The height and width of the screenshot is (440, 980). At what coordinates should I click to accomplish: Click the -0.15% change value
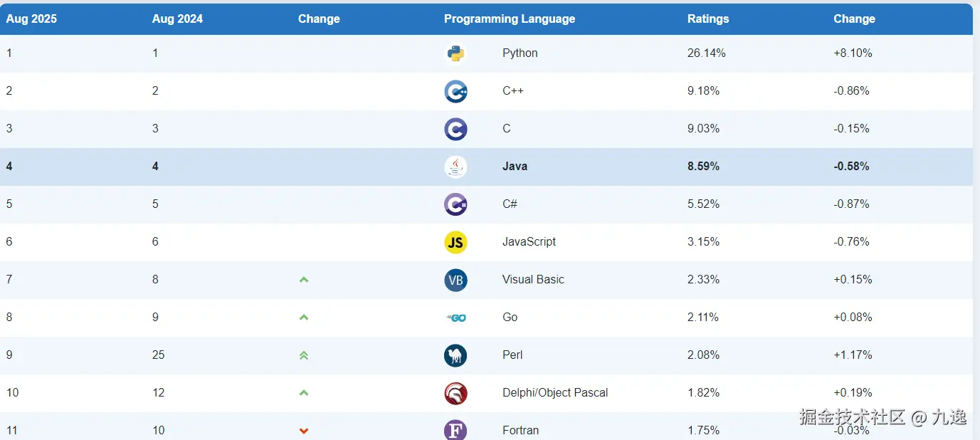[x=852, y=129]
